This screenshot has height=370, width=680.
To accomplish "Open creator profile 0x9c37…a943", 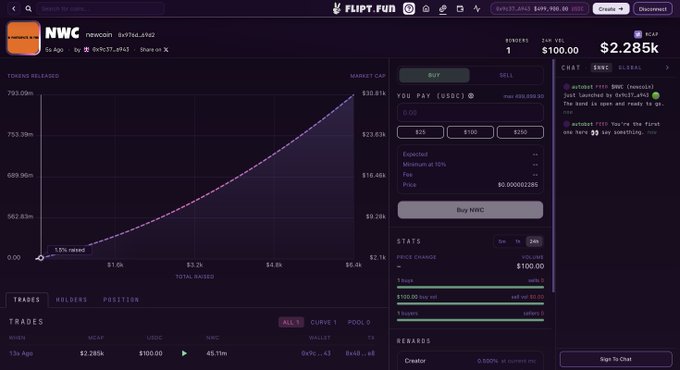I will [110, 49].
